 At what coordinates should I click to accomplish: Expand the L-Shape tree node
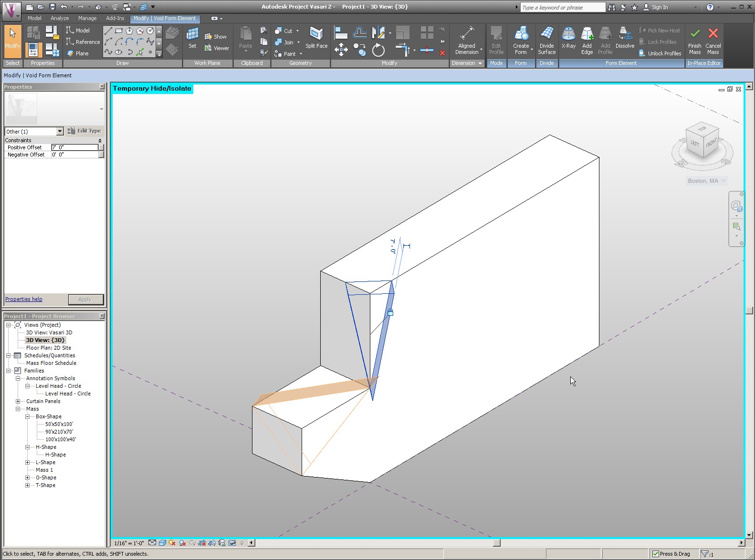coord(28,462)
